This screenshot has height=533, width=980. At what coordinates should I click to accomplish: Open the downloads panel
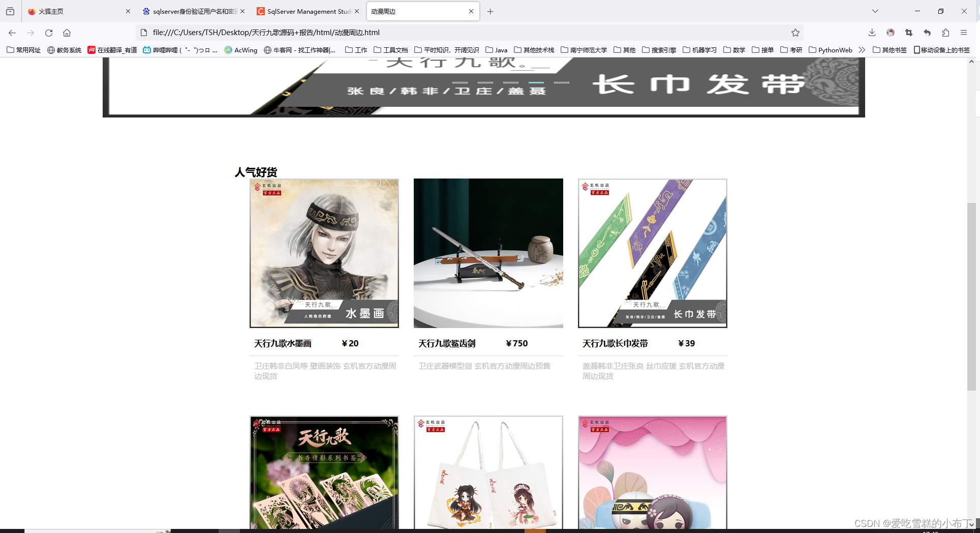872,33
